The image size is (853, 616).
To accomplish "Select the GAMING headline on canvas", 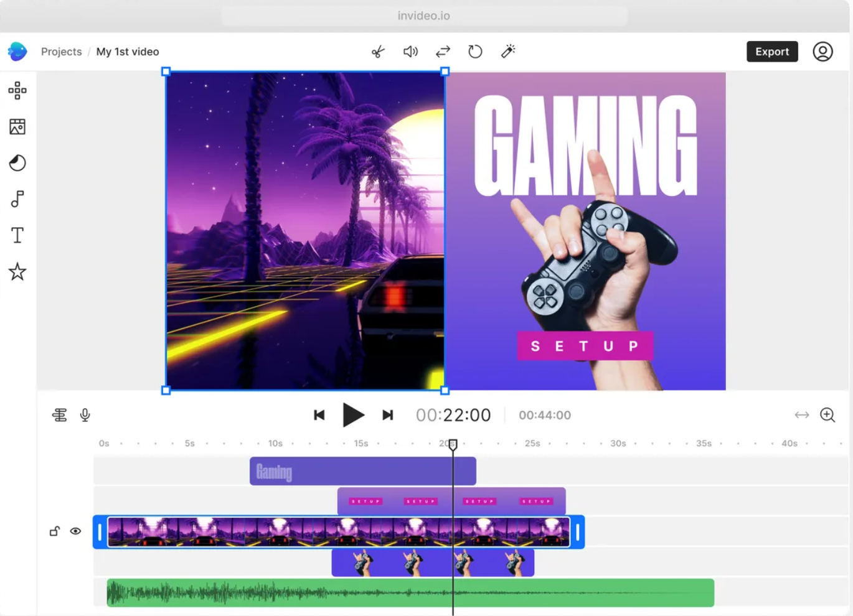I will click(586, 146).
